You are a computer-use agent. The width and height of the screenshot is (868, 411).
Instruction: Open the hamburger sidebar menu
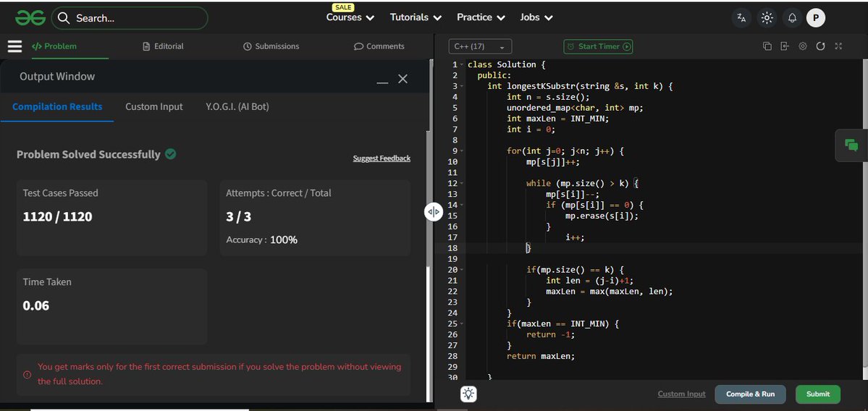(15, 46)
